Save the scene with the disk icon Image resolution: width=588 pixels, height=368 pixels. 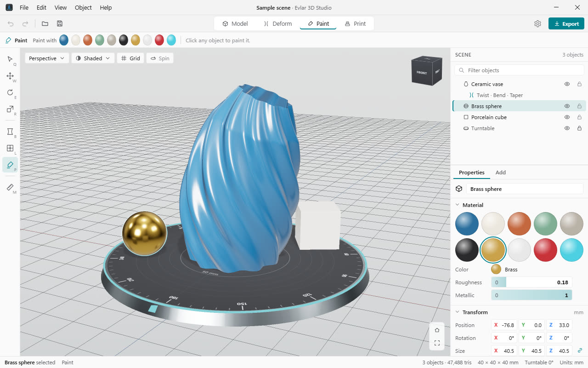point(60,23)
